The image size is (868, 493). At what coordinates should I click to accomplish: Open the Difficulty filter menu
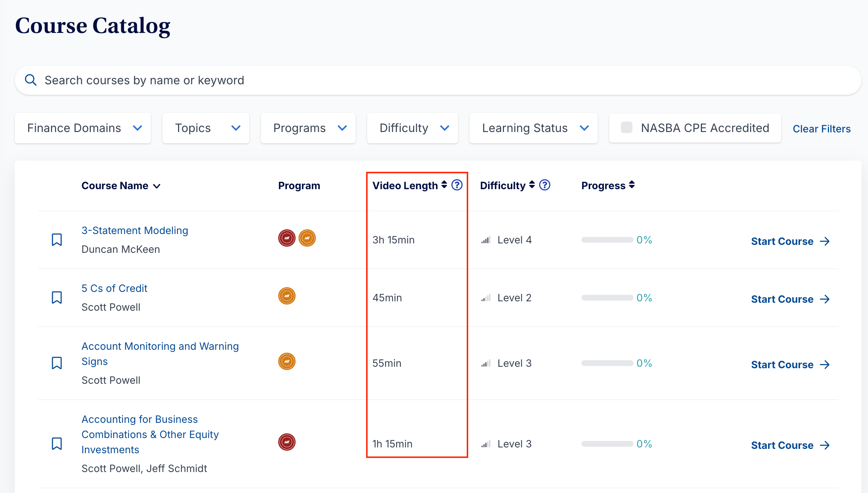(x=412, y=128)
